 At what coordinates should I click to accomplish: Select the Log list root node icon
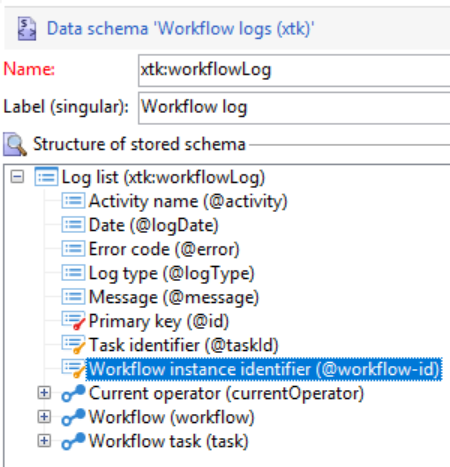pyautogui.click(x=46, y=177)
